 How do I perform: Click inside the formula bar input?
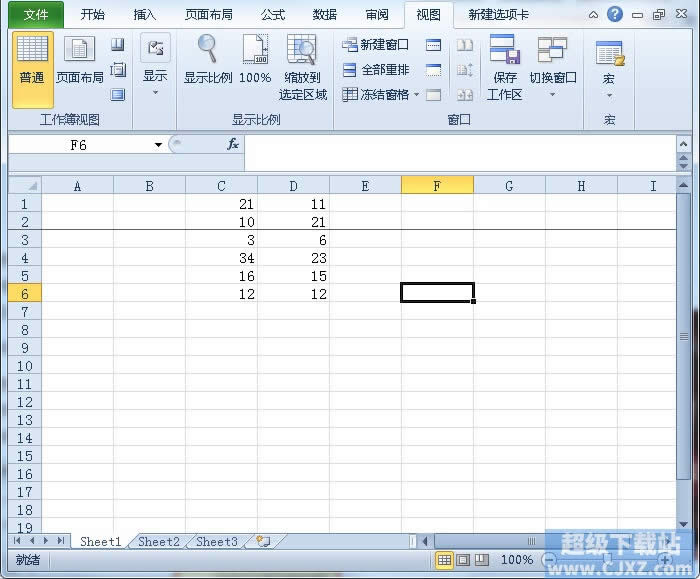(460, 153)
